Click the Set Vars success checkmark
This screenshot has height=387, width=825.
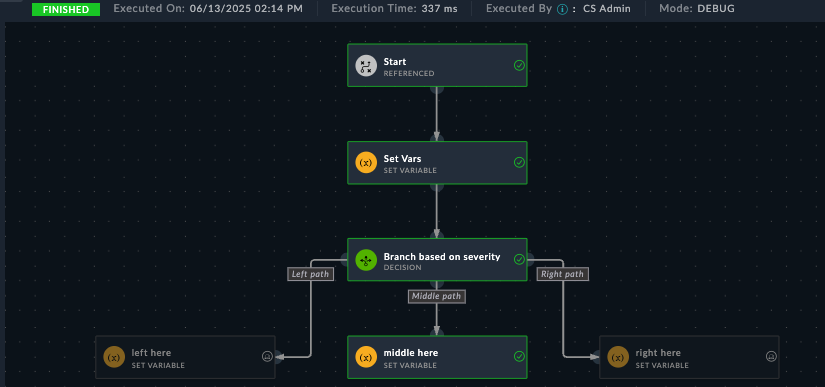(519, 162)
